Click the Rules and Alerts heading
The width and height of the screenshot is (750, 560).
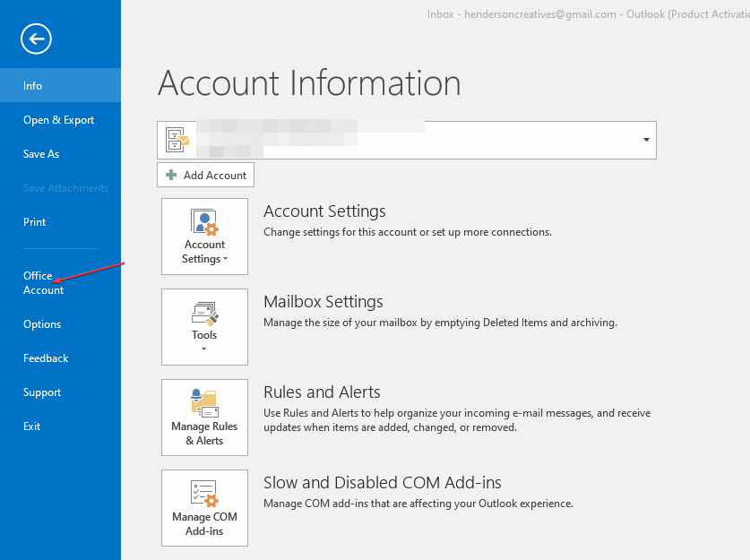point(322,392)
